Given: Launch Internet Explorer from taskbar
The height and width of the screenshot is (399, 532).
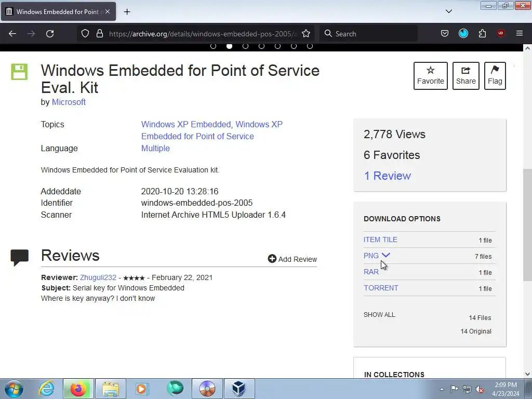Looking at the screenshot, I should pos(46,389).
